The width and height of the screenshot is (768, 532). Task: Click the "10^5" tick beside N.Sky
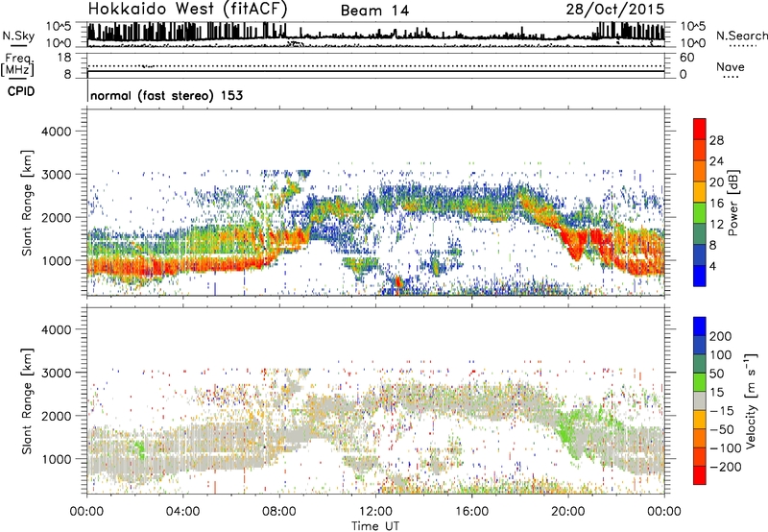coord(59,26)
